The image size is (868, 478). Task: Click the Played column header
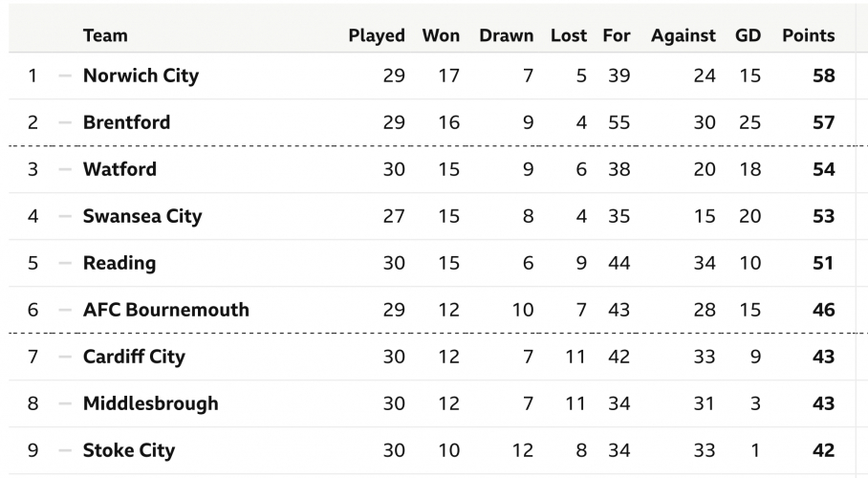377,35
